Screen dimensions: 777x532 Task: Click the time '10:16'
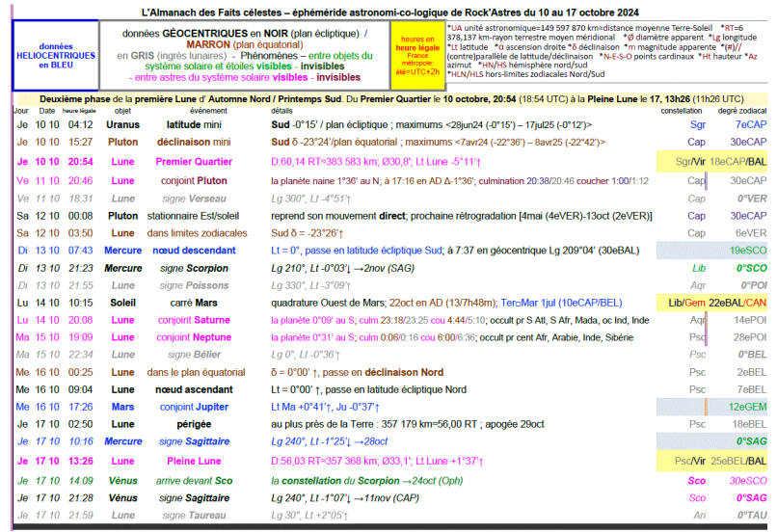tap(81, 441)
